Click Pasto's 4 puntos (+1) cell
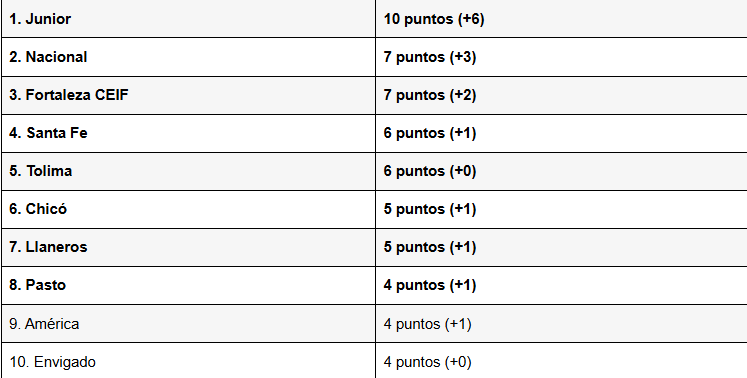The height and width of the screenshot is (378, 747). pos(562,285)
